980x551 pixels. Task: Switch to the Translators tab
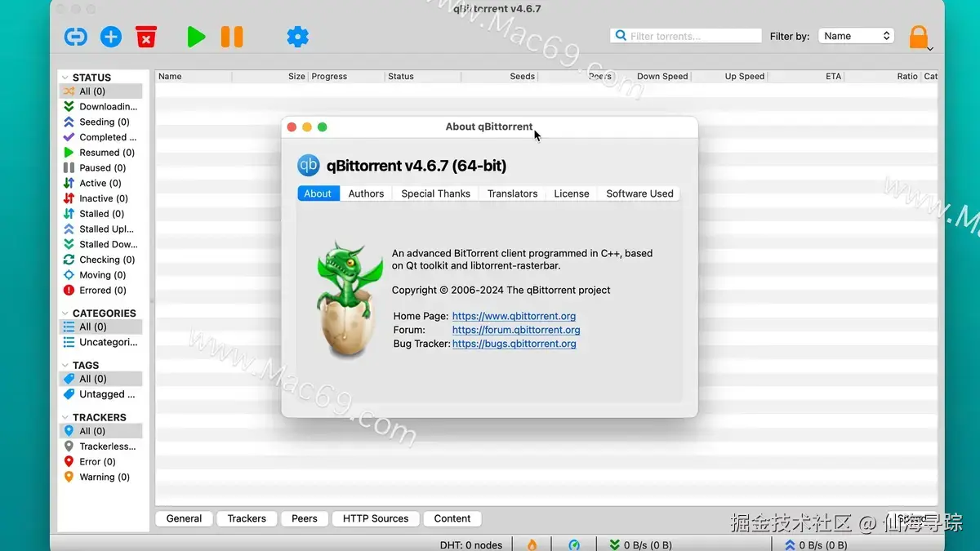coord(512,193)
